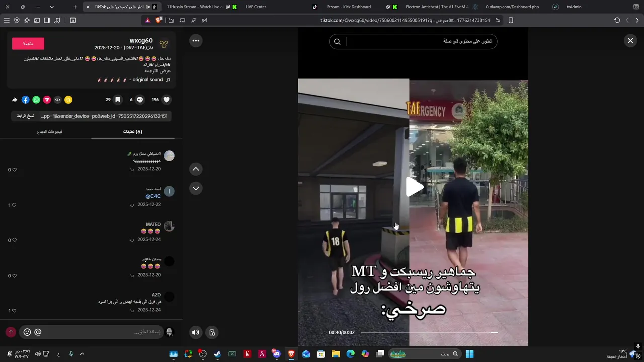
Task: Close the TikTok browser tab
Action: [88, 7]
